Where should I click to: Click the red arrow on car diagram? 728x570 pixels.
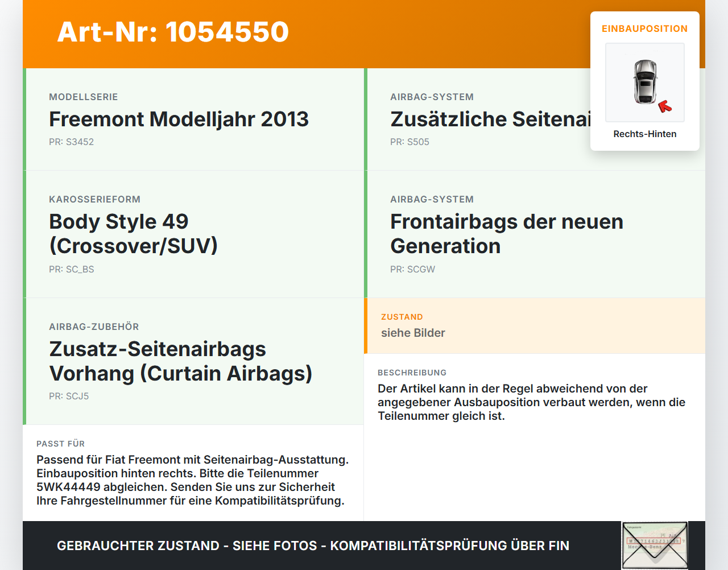[x=665, y=106]
